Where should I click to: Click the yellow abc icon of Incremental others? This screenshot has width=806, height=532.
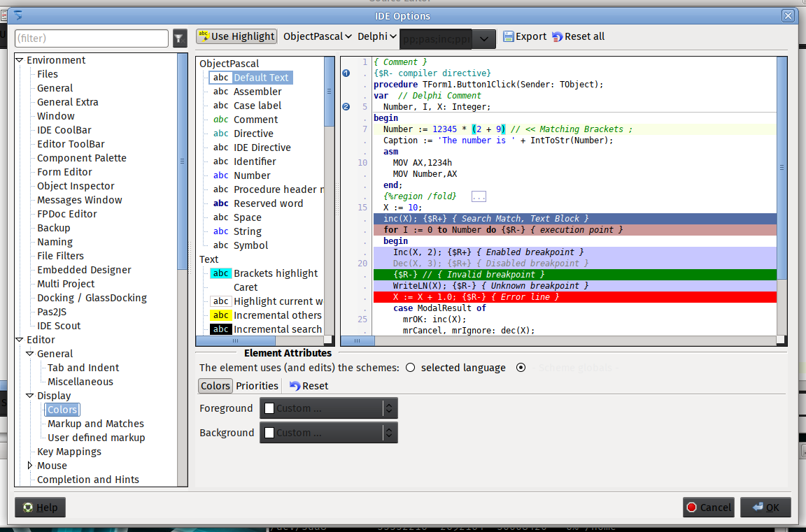click(x=220, y=315)
